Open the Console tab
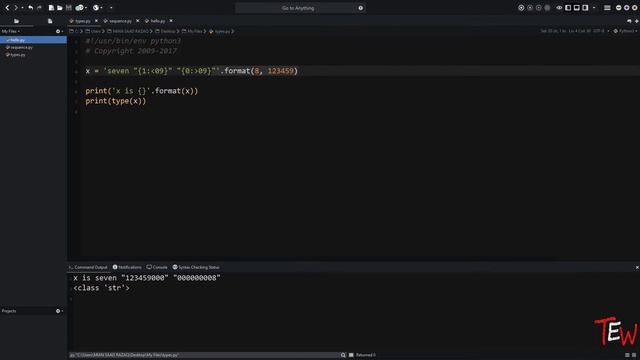640x360 pixels. tap(157, 267)
